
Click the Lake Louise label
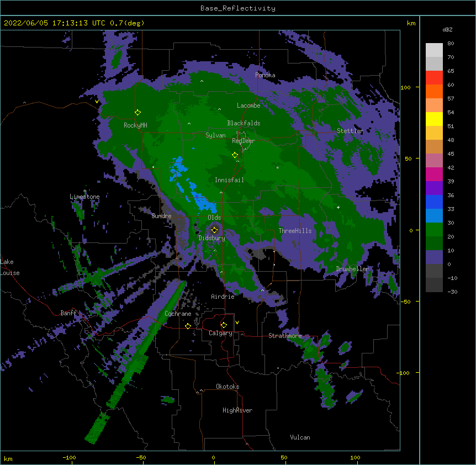(9, 267)
